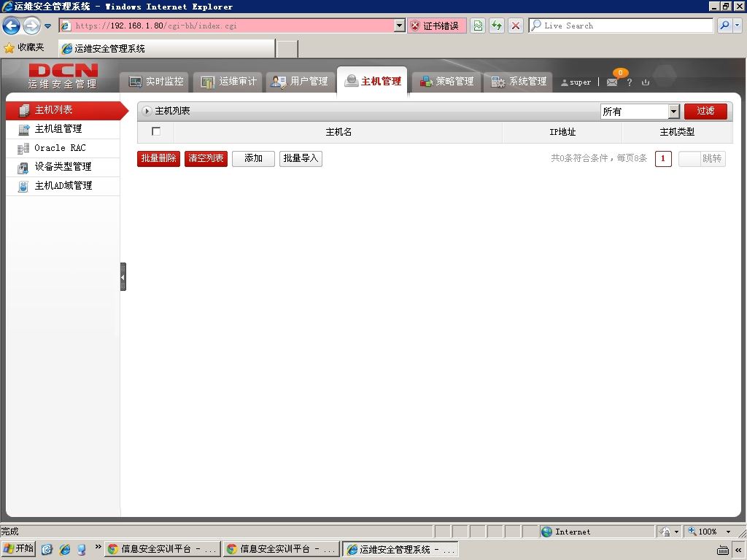Launch Internet Explorer from quick launch

pos(65,550)
